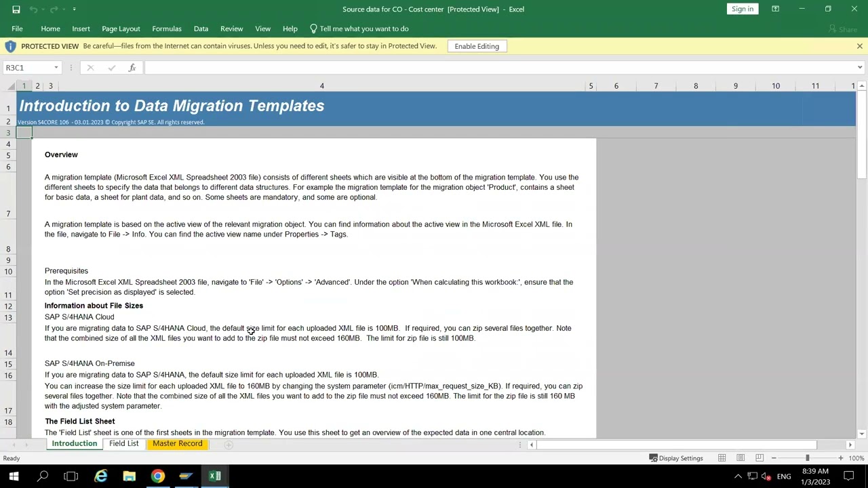The height and width of the screenshot is (488, 868).
Task: Select column header 4
Action: pos(321,86)
